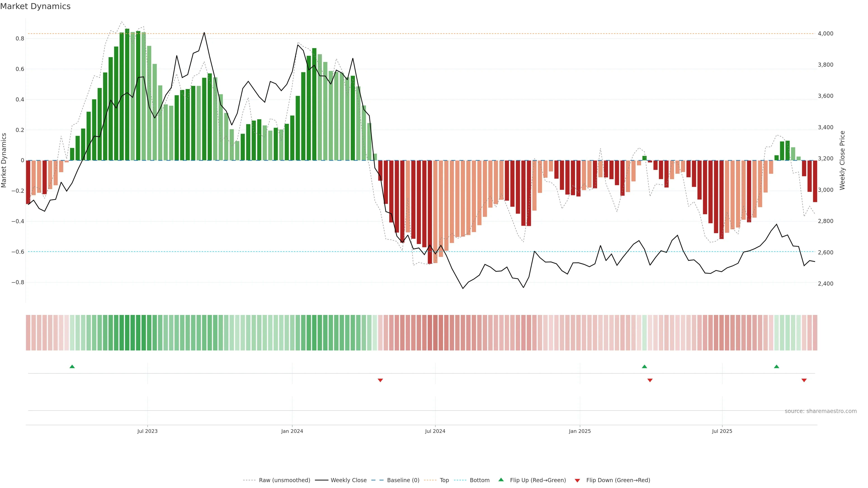Click the Jul 2024 x-axis label
Image resolution: width=868 pixels, height=488 pixels.
(435, 431)
